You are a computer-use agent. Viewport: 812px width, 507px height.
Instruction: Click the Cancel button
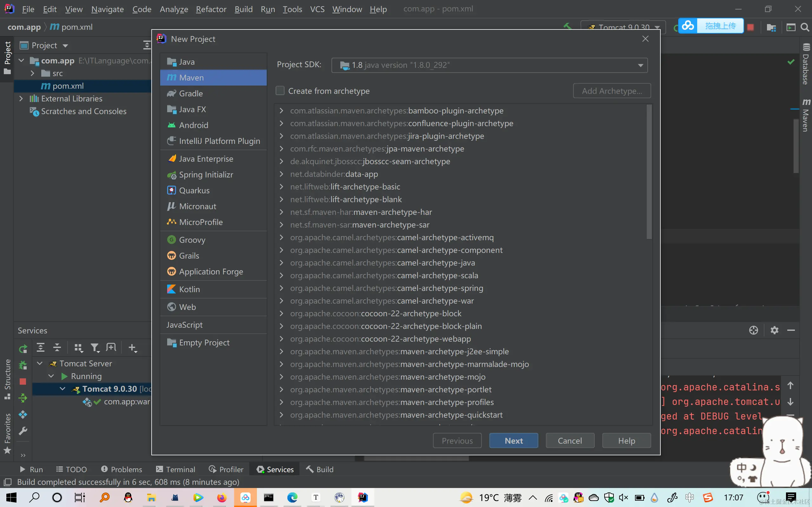(x=570, y=440)
